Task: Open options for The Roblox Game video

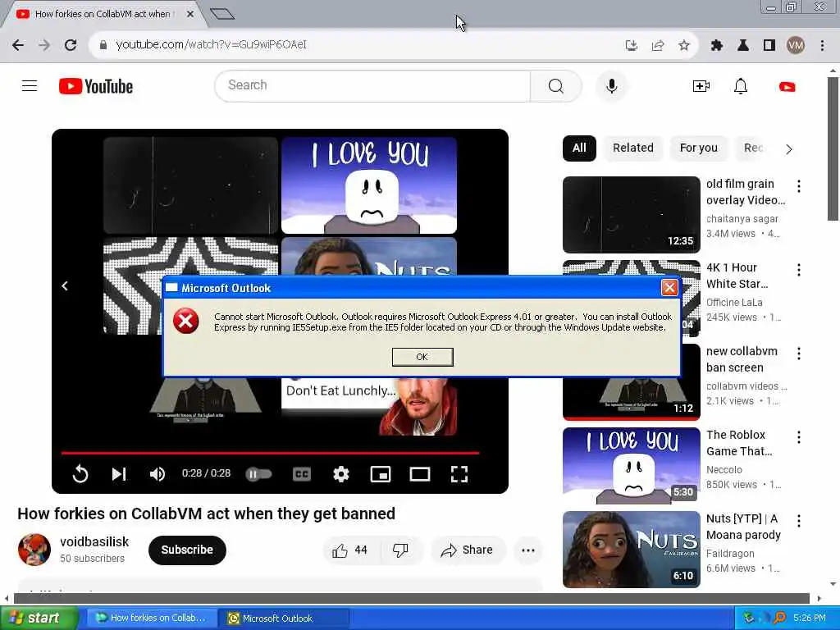Action: click(x=799, y=437)
